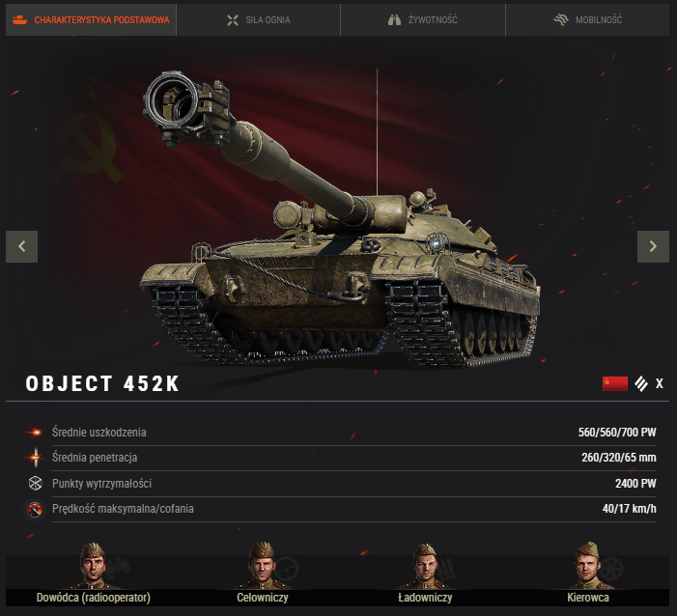Click the speedometer max speed icon

[x=35, y=509]
